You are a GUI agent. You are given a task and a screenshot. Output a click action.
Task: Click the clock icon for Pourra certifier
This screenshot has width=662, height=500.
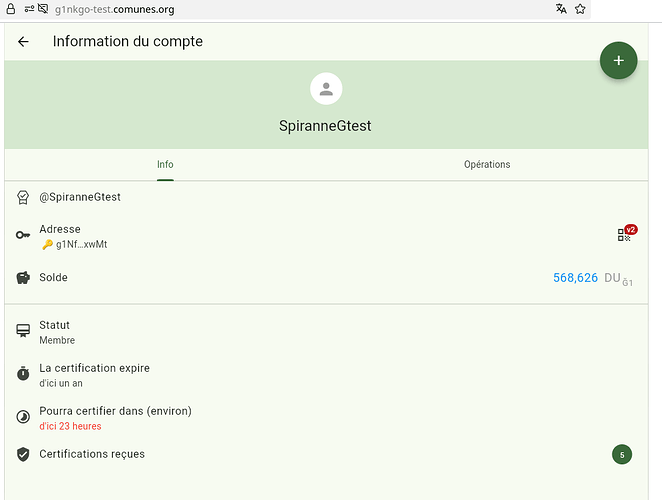tap(23, 417)
